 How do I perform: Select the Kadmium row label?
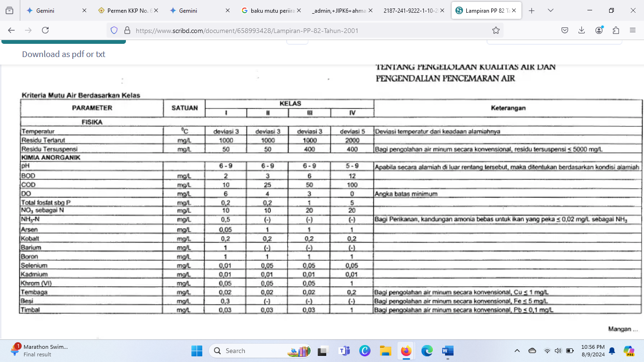[34, 274]
